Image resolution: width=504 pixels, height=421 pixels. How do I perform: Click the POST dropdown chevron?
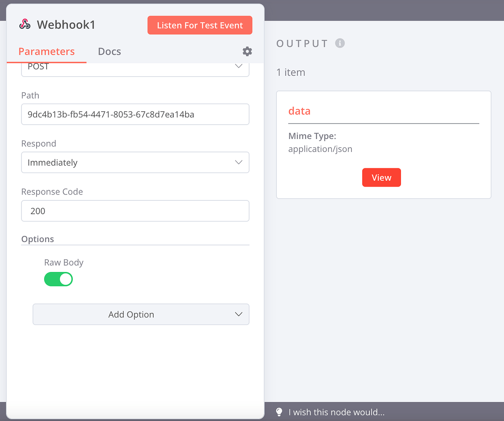point(239,66)
